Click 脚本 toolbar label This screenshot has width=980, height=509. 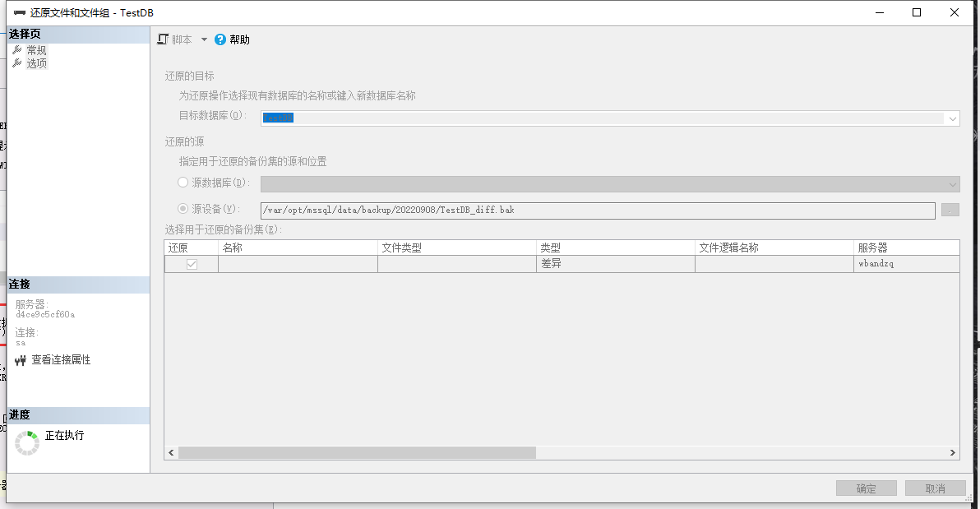(182, 39)
